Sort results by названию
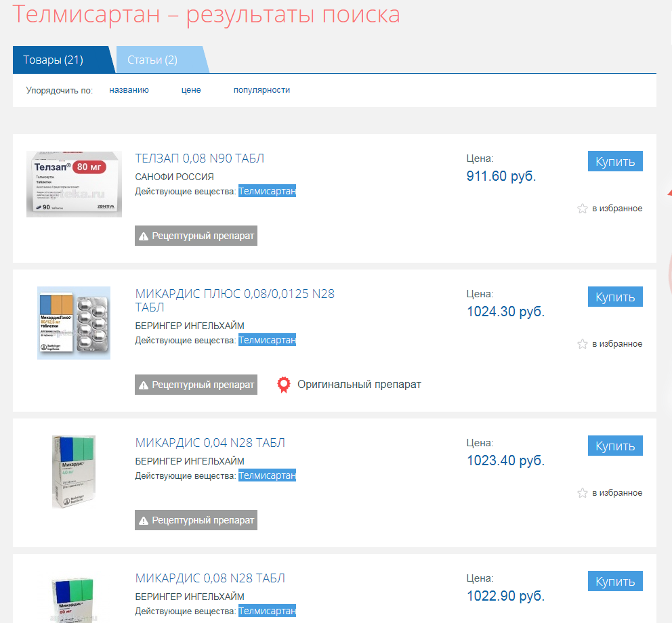672x623 pixels. pyautogui.click(x=128, y=89)
